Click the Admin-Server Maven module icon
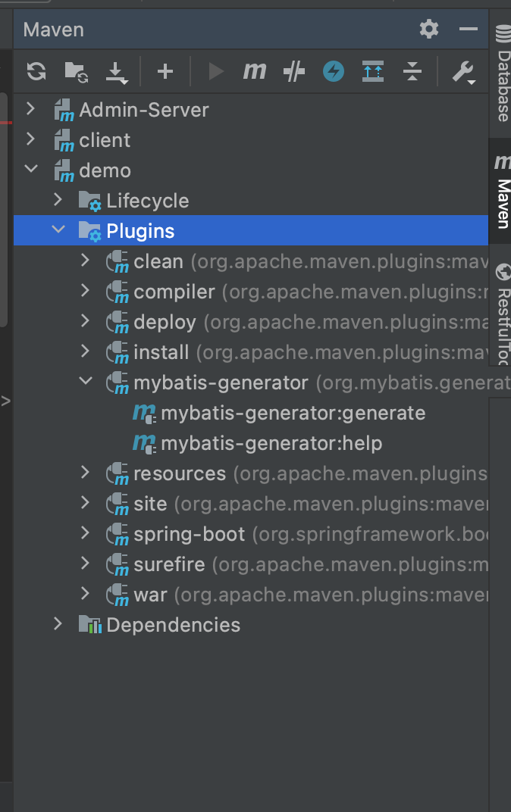 click(64, 111)
